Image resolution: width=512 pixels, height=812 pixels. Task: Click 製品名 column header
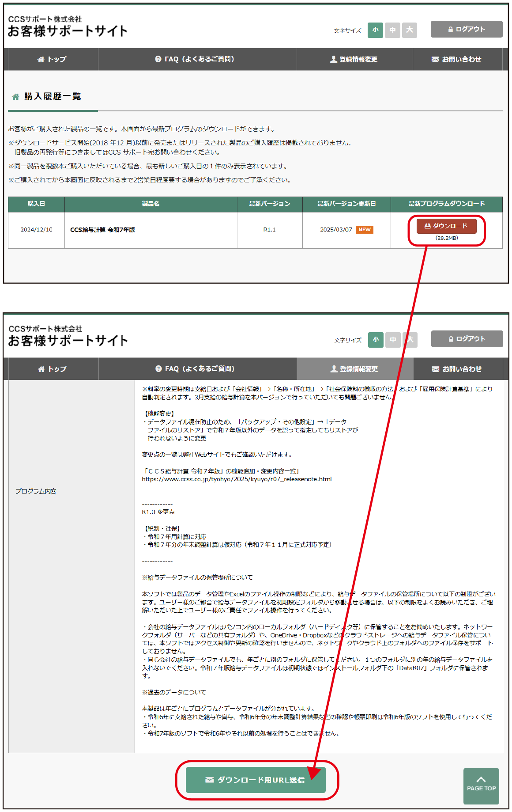pyautogui.click(x=151, y=204)
